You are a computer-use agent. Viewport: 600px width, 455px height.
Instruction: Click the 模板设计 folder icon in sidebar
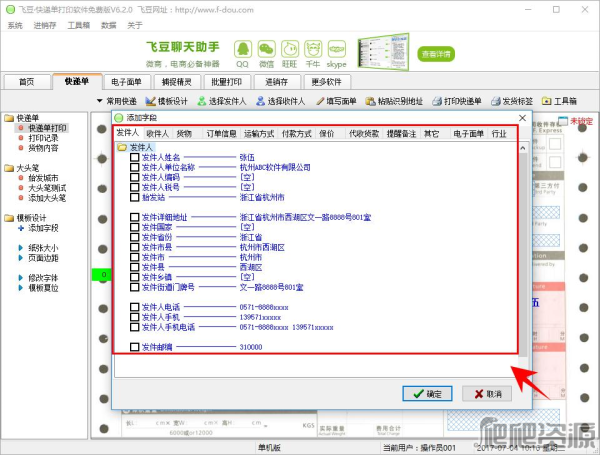(x=9, y=218)
